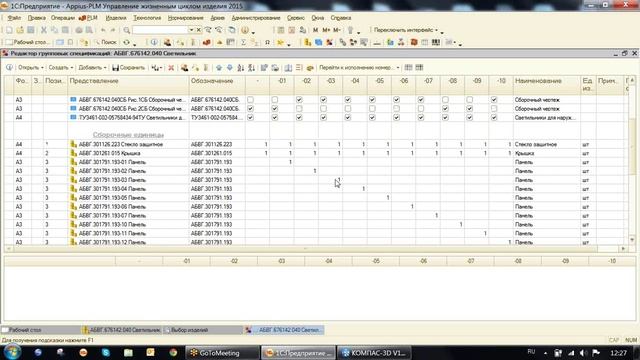Toggle Рис.2СБ checkbox in -04 column
Screen dimensions: 640x360
point(348,109)
